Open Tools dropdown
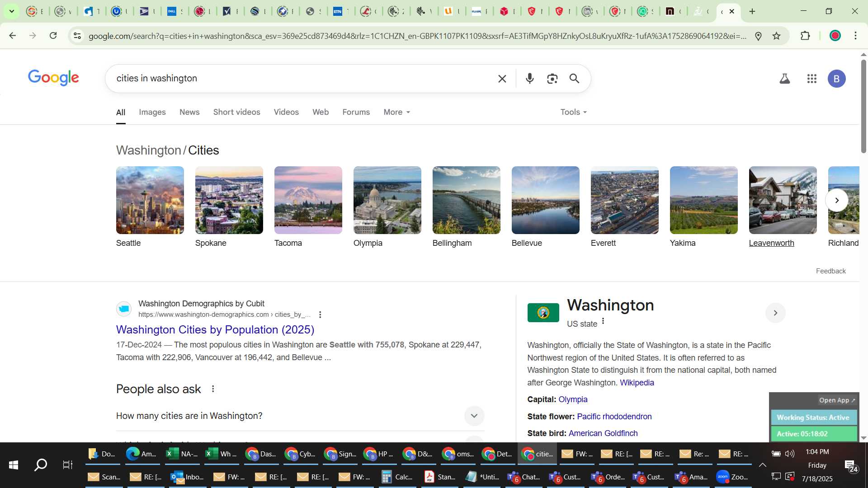Screen dimensions: 868x488 (573, 112)
